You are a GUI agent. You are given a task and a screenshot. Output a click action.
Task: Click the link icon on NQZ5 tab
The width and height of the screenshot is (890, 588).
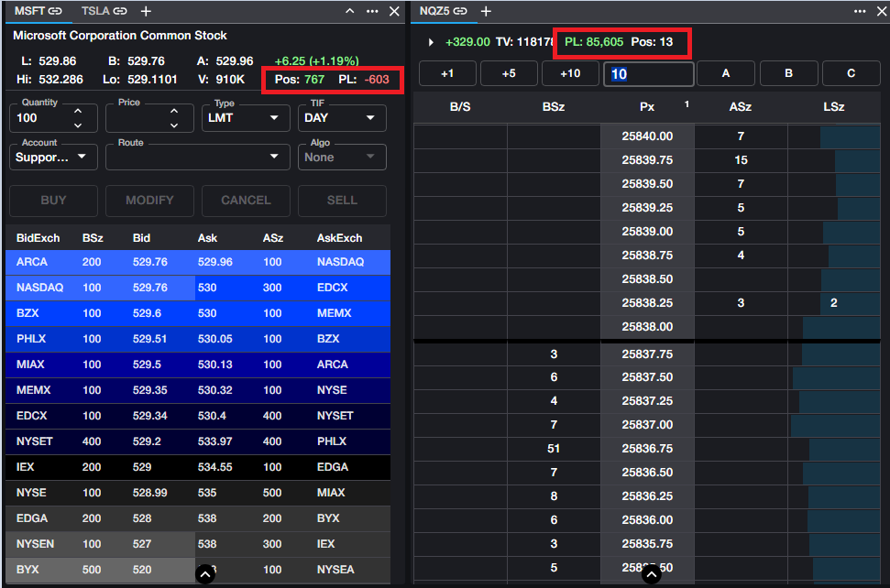[460, 11]
